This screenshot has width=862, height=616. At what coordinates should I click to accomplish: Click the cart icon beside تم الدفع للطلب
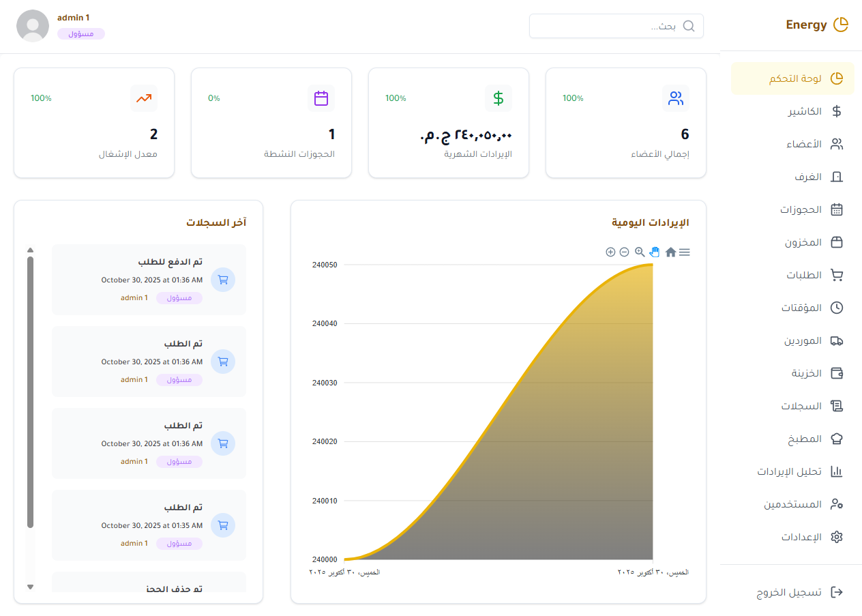[x=223, y=280]
